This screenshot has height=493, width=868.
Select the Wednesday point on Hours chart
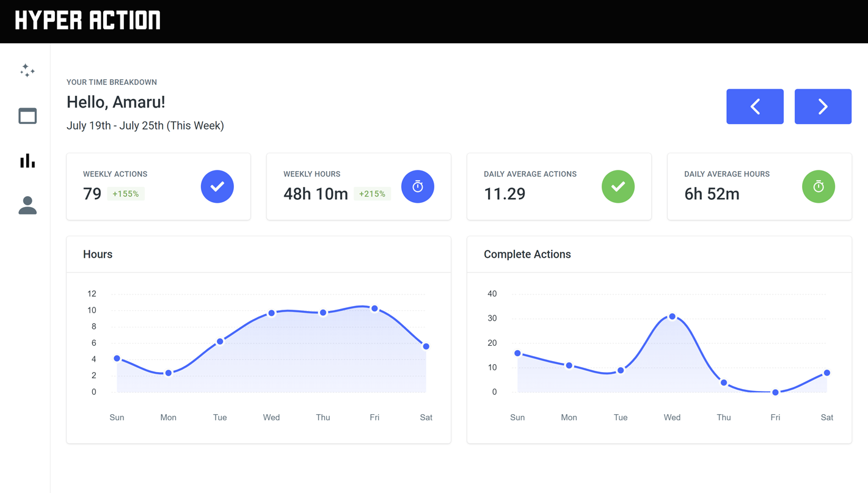(x=272, y=313)
